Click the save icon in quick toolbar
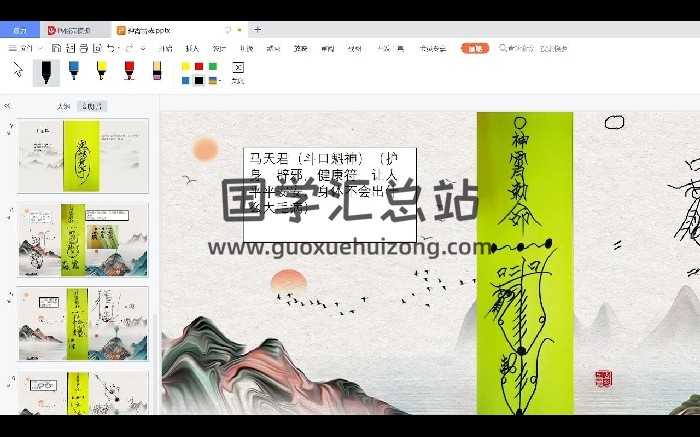Viewport: 700px width, 437px height. click(x=56, y=48)
